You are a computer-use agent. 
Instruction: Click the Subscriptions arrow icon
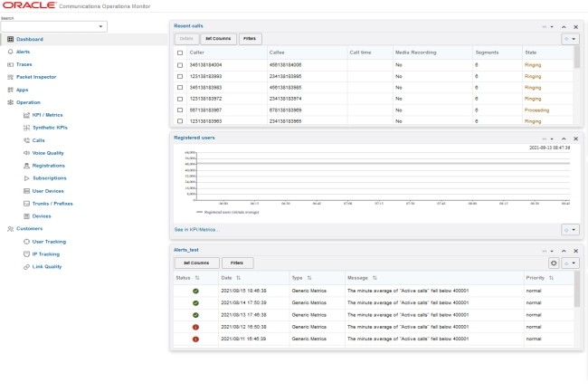click(26, 178)
